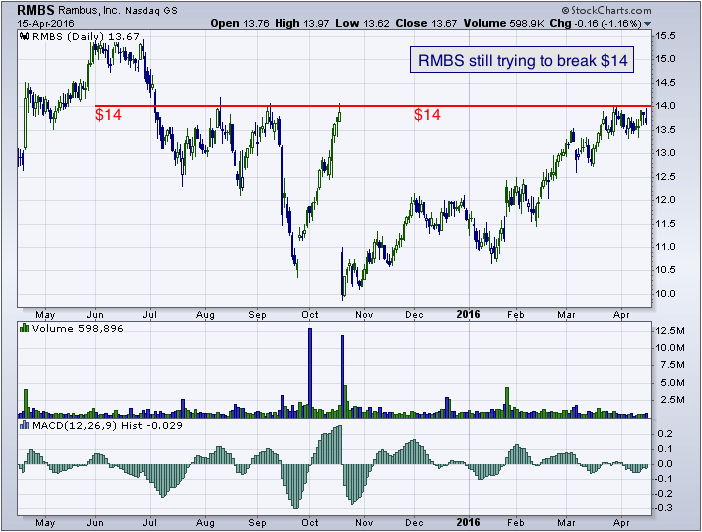Click the 'Apr' label beneath the MACD panel

(621, 523)
